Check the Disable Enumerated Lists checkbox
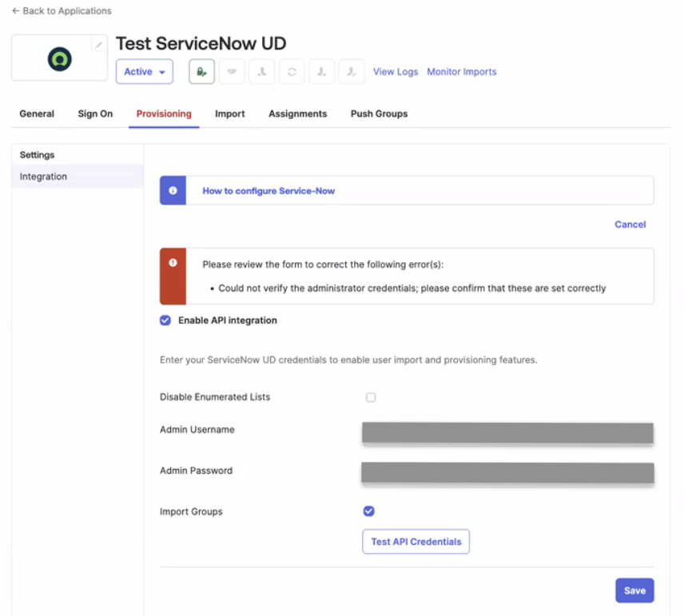The image size is (684, 616). (x=371, y=397)
